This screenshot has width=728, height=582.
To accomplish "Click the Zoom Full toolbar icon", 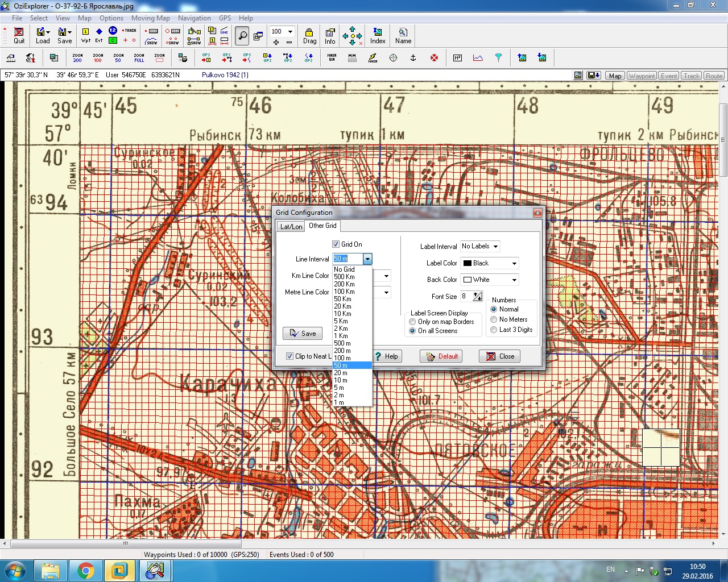I will pos(139,58).
